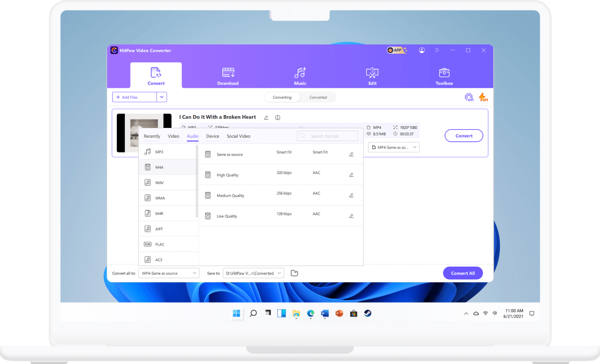Choose MP3 in format list
600x364 pixels.
tap(167, 152)
